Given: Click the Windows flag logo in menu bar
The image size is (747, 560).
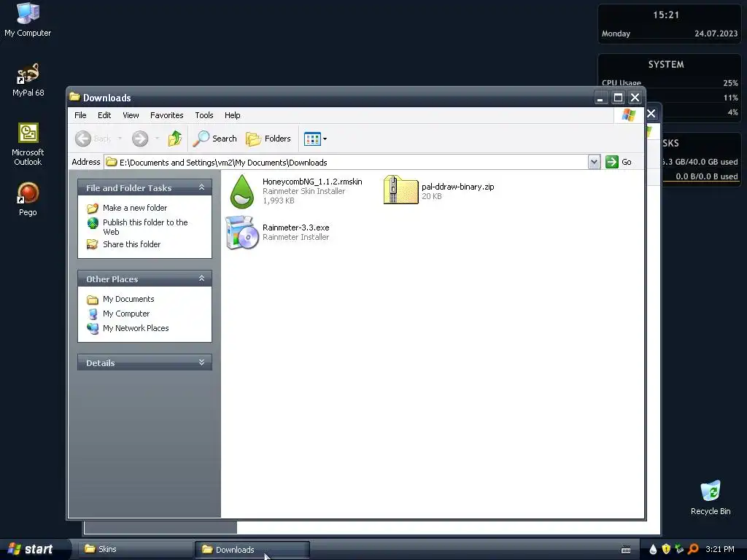Looking at the screenshot, I should coord(628,114).
